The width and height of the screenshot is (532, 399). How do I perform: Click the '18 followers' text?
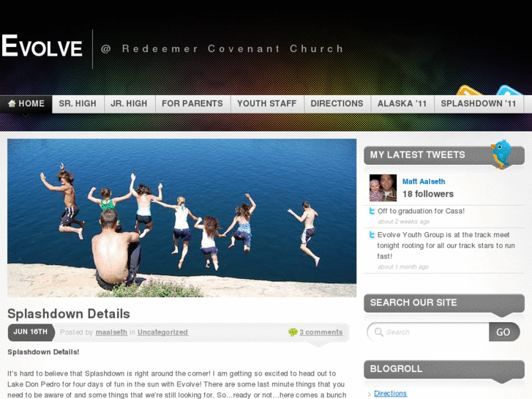pos(428,194)
